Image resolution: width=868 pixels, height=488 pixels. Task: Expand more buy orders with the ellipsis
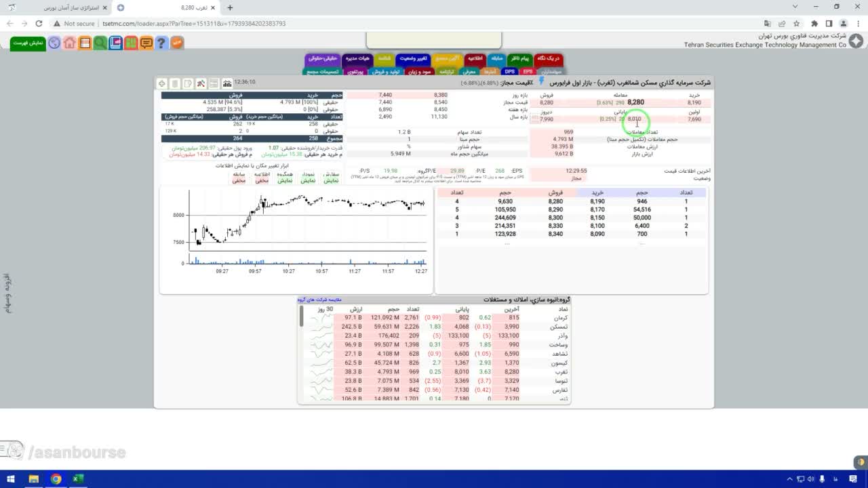pyautogui.click(x=642, y=242)
